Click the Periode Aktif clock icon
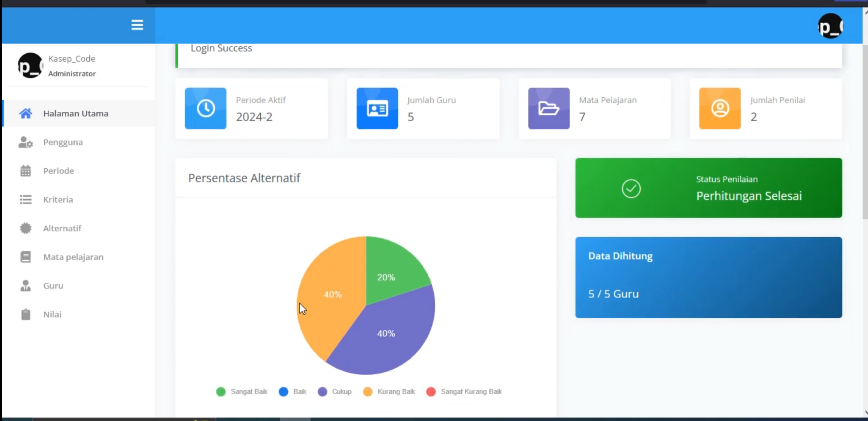This screenshot has height=421, width=868. point(205,108)
